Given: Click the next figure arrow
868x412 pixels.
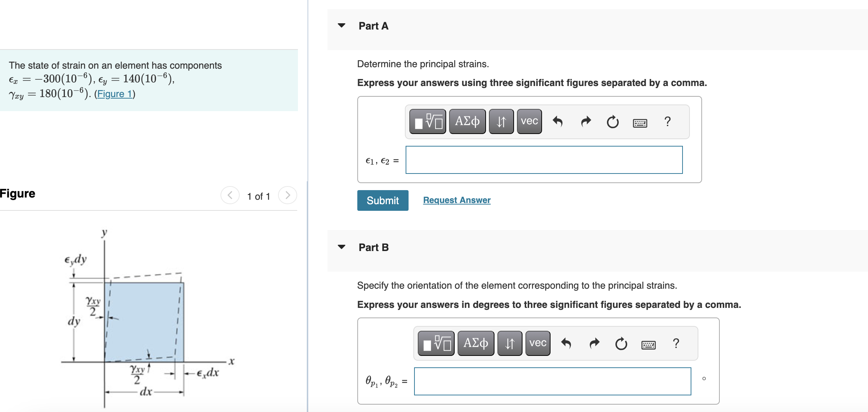Looking at the screenshot, I should point(288,196).
